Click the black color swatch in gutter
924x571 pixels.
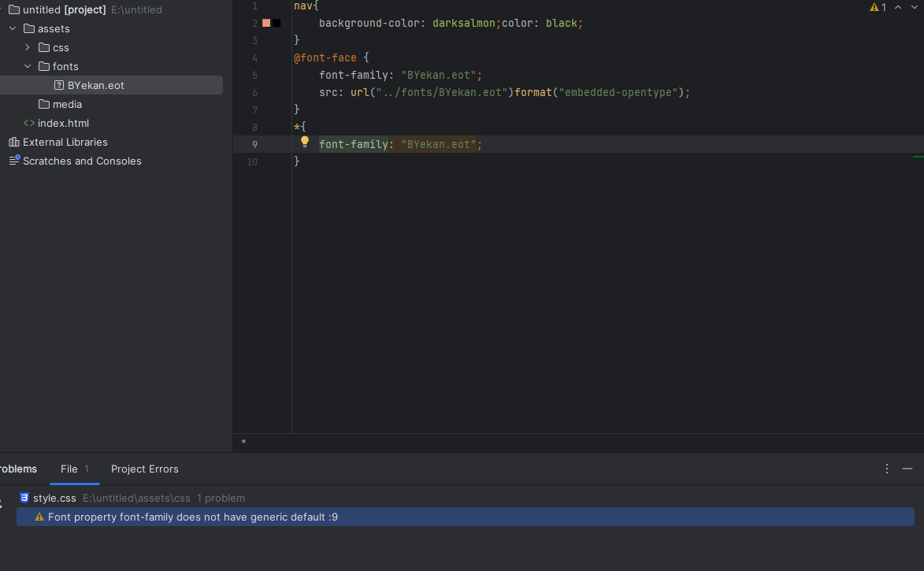point(276,23)
